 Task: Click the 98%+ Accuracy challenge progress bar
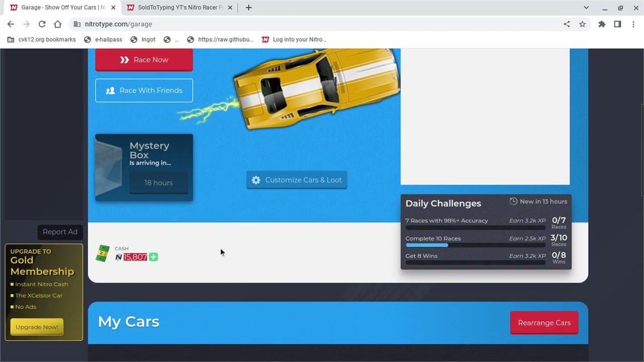475,228
